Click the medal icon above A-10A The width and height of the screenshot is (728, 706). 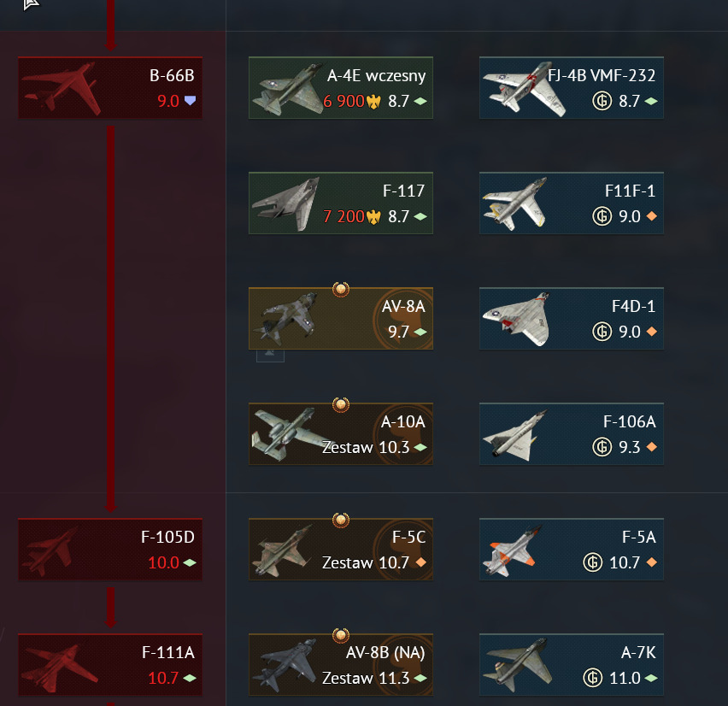click(341, 404)
